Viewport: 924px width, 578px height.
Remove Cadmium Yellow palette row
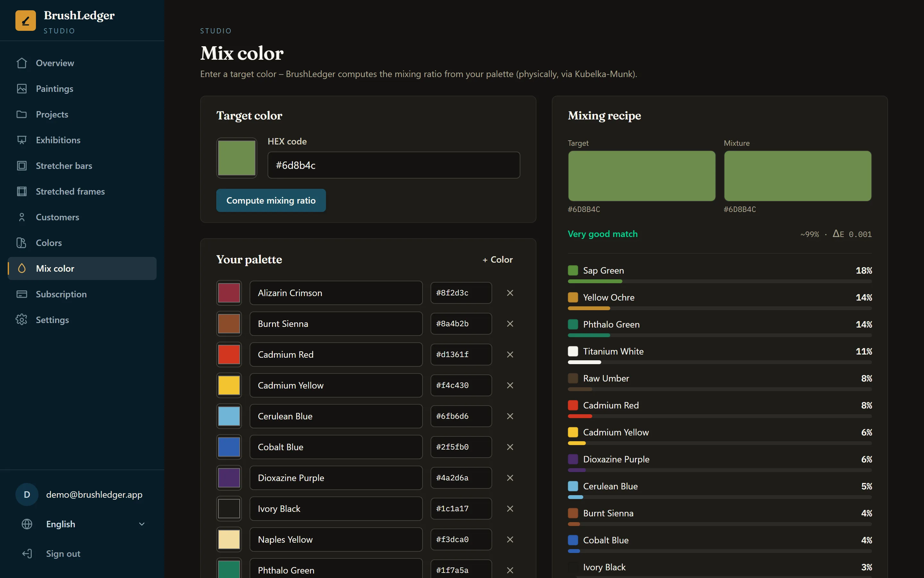coord(510,385)
